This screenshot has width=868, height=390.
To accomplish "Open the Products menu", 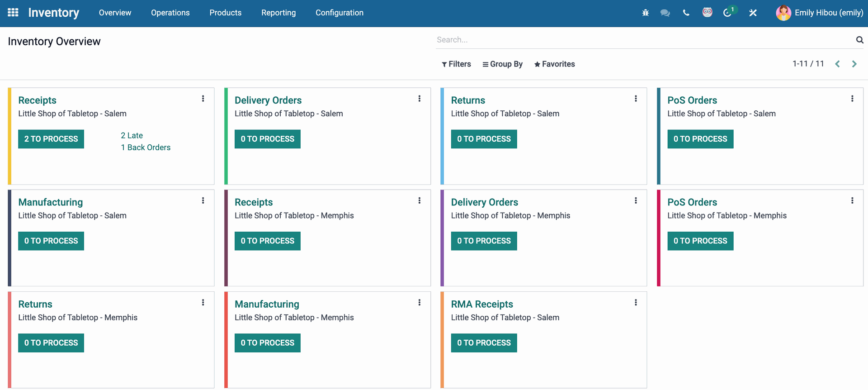I will (225, 13).
